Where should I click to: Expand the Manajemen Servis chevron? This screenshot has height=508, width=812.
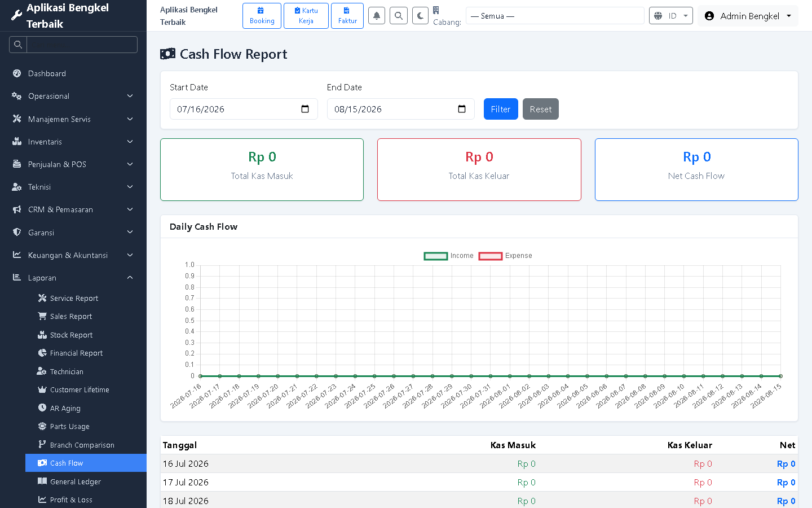click(130, 119)
